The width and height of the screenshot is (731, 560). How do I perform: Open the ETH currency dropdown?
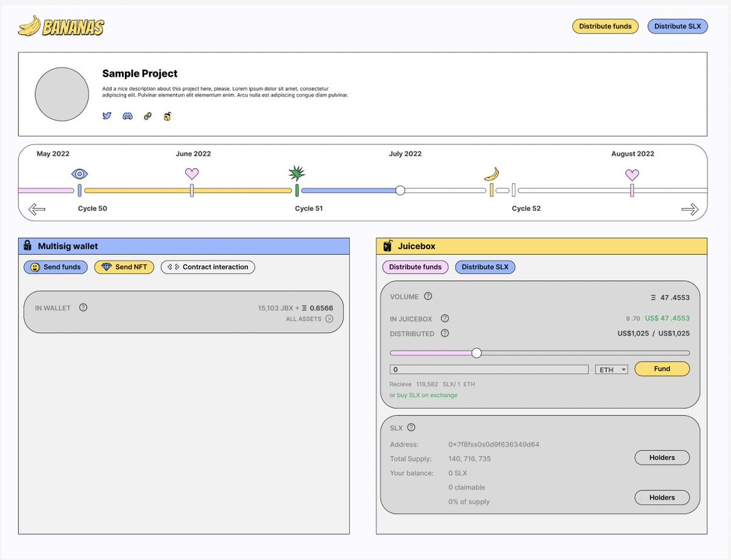click(x=612, y=369)
